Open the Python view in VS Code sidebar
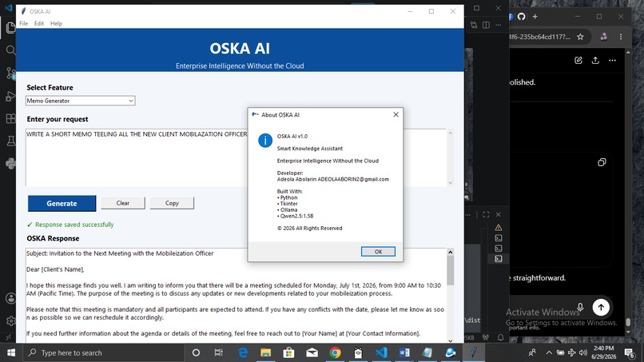644x362 pixels. (x=10, y=164)
